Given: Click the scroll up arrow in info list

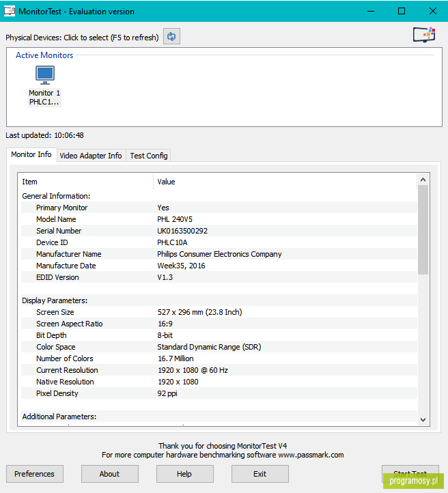Looking at the screenshot, I should pyautogui.click(x=423, y=180).
